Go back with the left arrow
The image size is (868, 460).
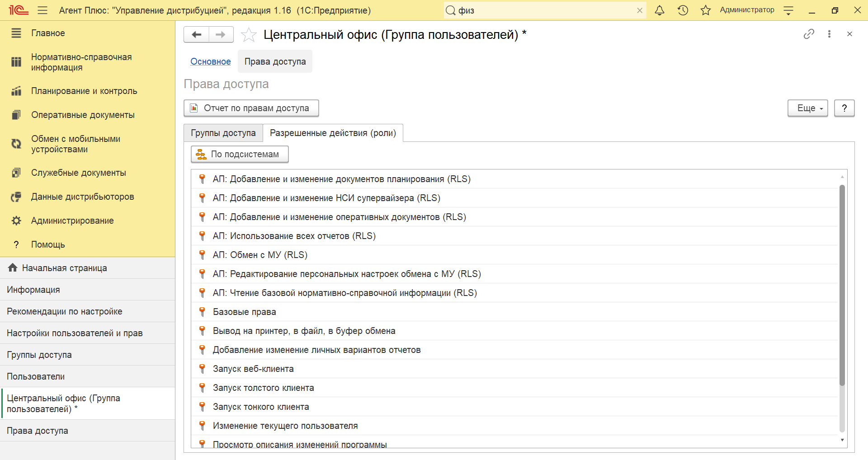pyautogui.click(x=197, y=34)
